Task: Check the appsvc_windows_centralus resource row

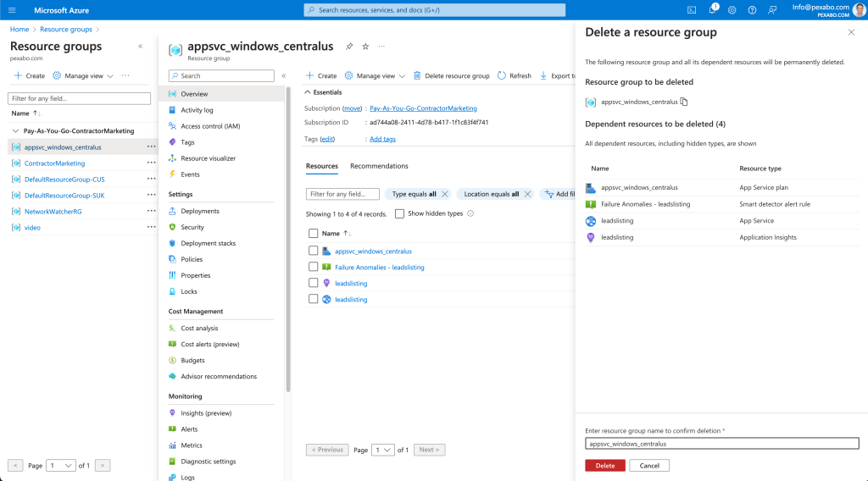Action: tap(314, 251)
